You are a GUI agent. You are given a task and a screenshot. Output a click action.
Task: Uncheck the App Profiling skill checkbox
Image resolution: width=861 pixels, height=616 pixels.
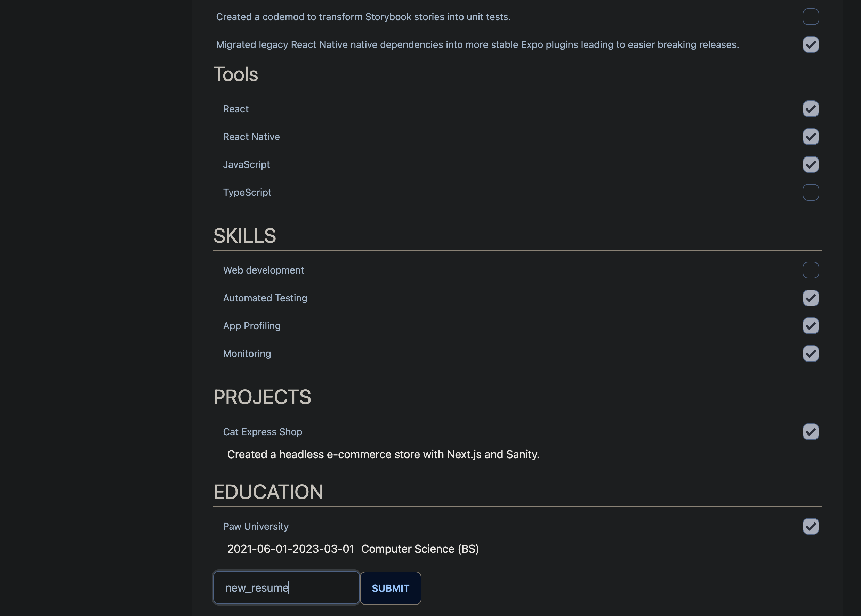[x=811, y=326]
